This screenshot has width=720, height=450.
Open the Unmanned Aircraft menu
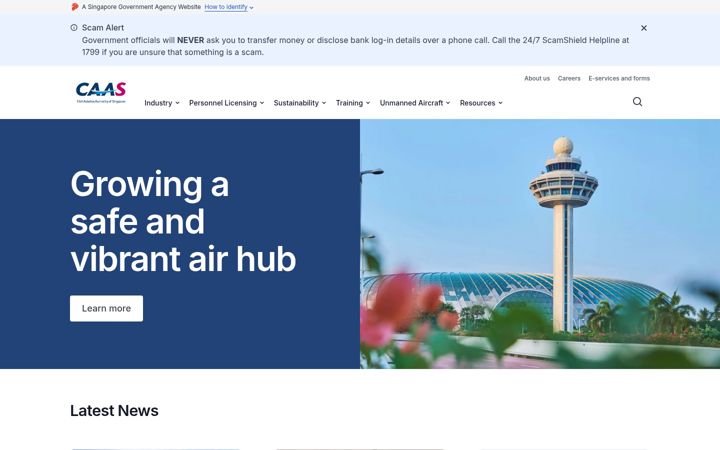(415, 103)
